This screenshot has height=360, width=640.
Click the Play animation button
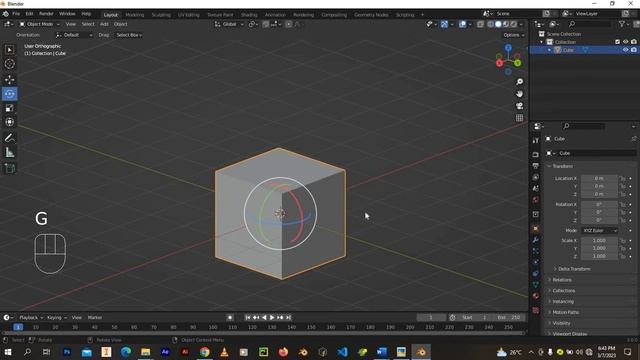point(272,318)
